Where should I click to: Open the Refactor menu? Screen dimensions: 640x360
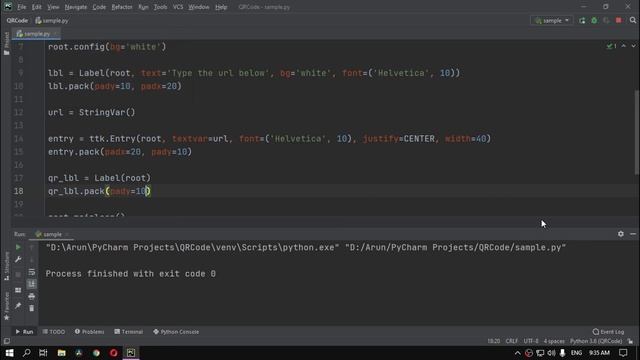coord(122,7)
